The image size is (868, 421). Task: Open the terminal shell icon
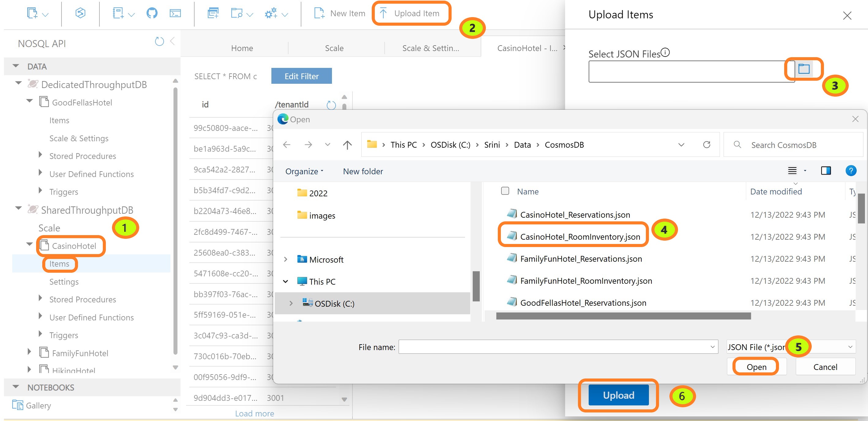(x=175, y=13)
